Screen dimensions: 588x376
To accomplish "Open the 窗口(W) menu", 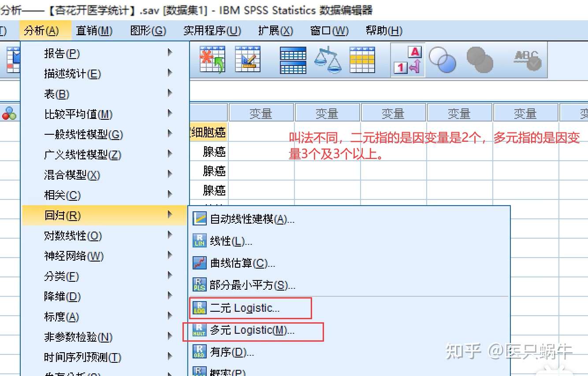I will (329, 30).
